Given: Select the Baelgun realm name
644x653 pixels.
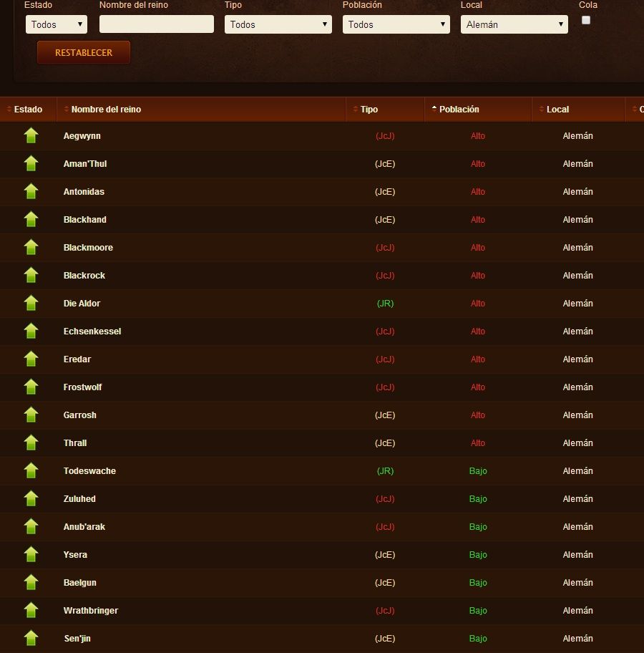Looking at the screenshot, I should (80, 582).
